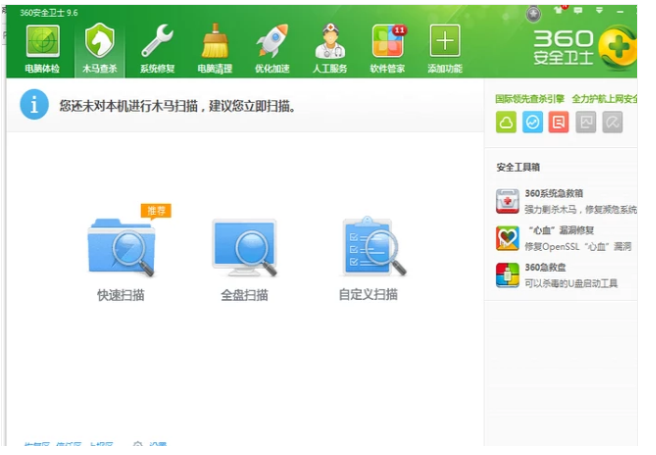Open 人工服务 doctor icon

330,48
